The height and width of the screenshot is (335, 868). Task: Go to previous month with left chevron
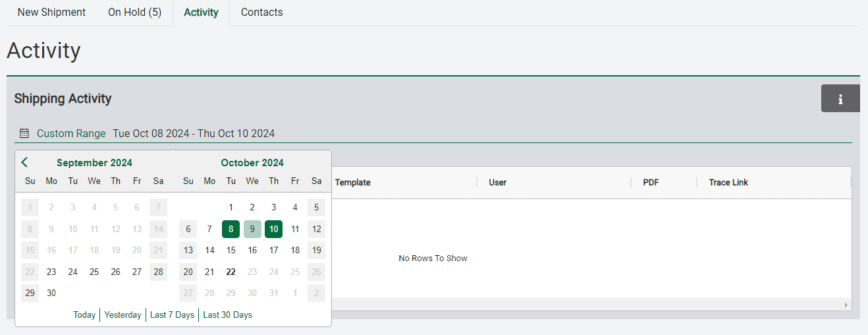coord(24,162)
